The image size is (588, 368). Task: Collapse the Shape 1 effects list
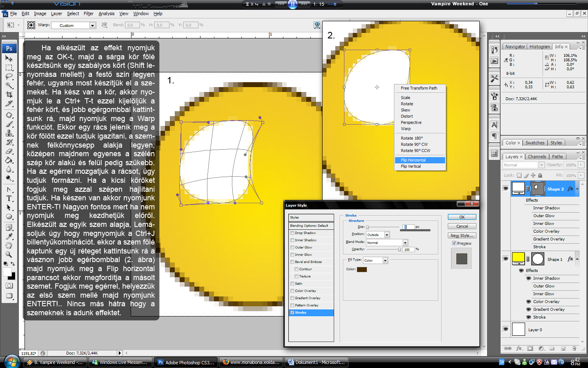point(577,259)
